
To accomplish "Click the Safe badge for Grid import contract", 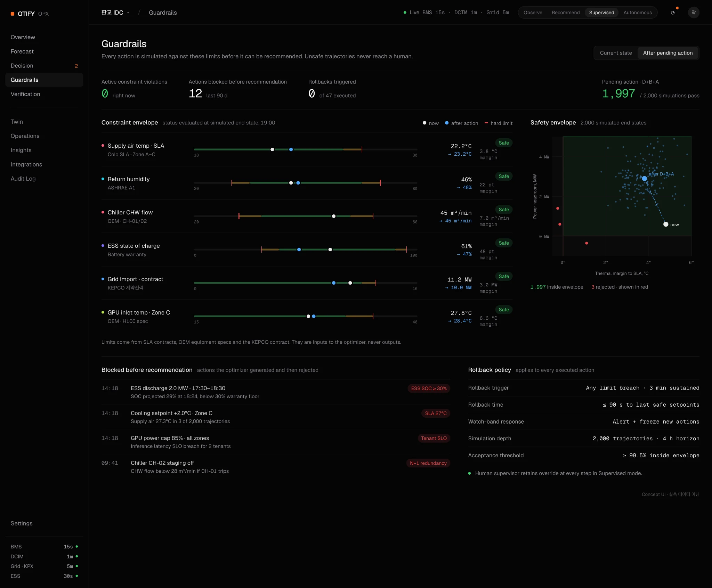I will pyautogui.click(x=503, y=276).
